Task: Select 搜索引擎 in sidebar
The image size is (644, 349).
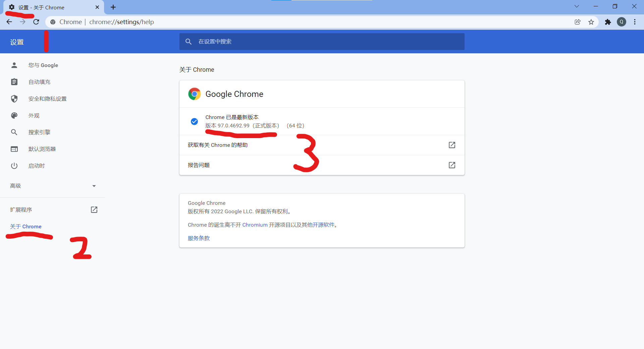Action: click(39, 132)
